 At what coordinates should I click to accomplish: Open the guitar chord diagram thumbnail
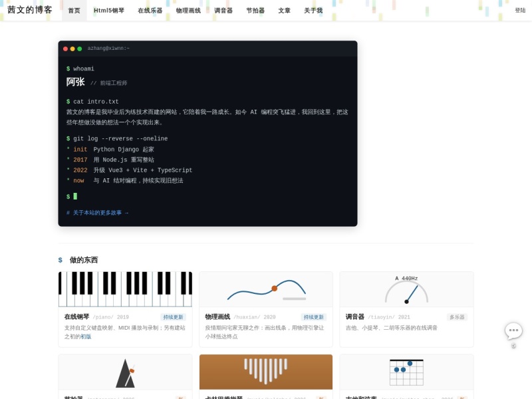tap(406, 372)
